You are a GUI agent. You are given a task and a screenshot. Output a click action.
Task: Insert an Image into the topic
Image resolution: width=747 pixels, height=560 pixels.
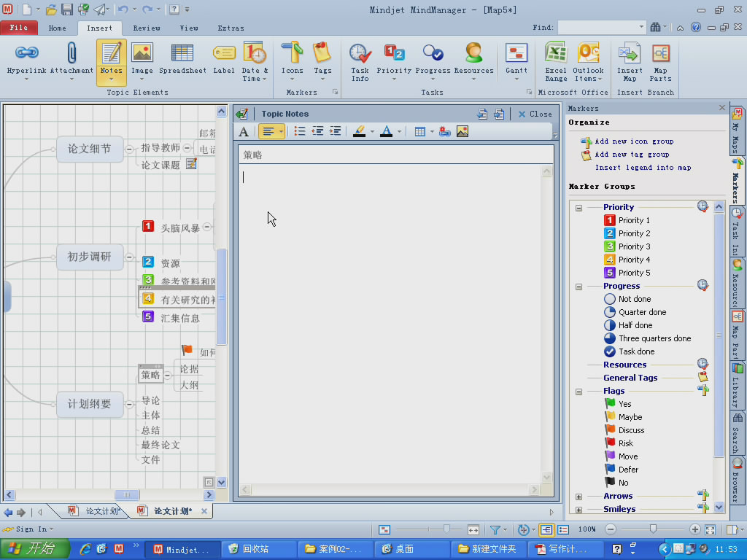point(142,61)
